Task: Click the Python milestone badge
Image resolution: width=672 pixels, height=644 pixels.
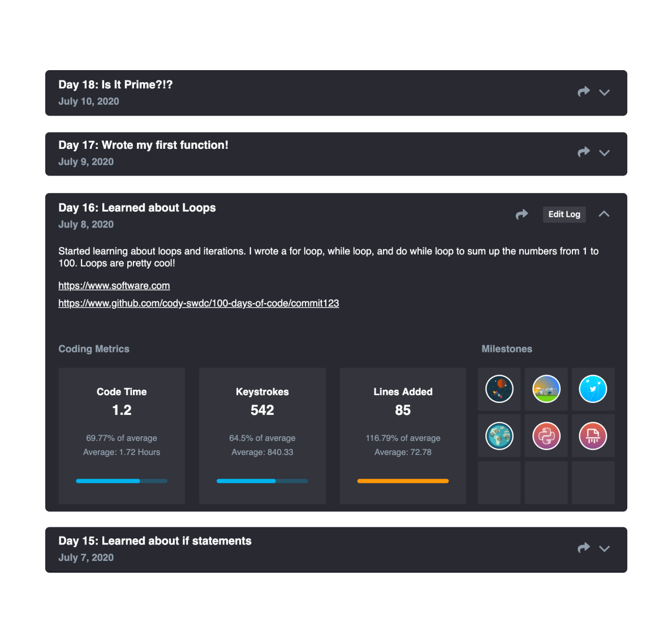Action: (x=546, y=435)
